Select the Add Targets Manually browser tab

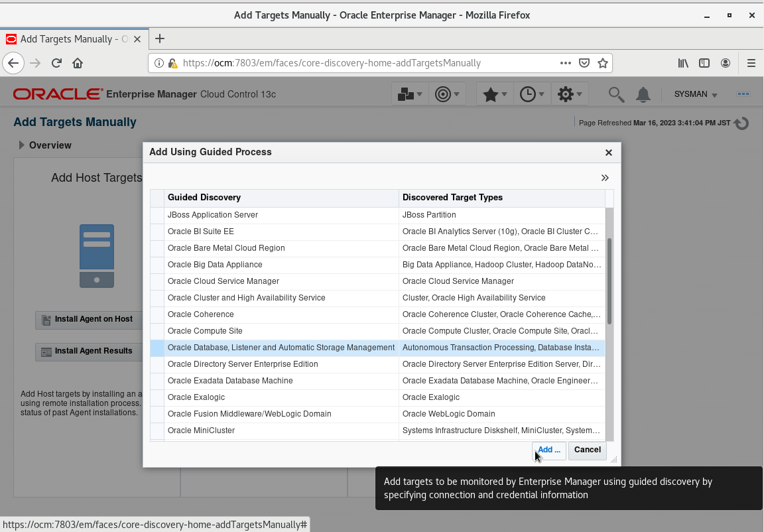click(74, 39)
